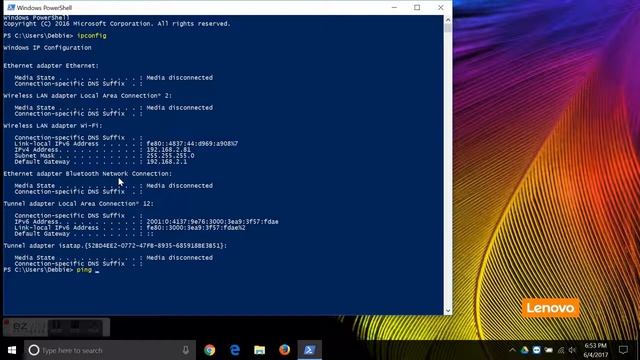The width and height of the screenshot is (640, 360).
Task: Click 'Wireless LAN adapter Local Area Connection* 2:'
Action: pos(88,96)
